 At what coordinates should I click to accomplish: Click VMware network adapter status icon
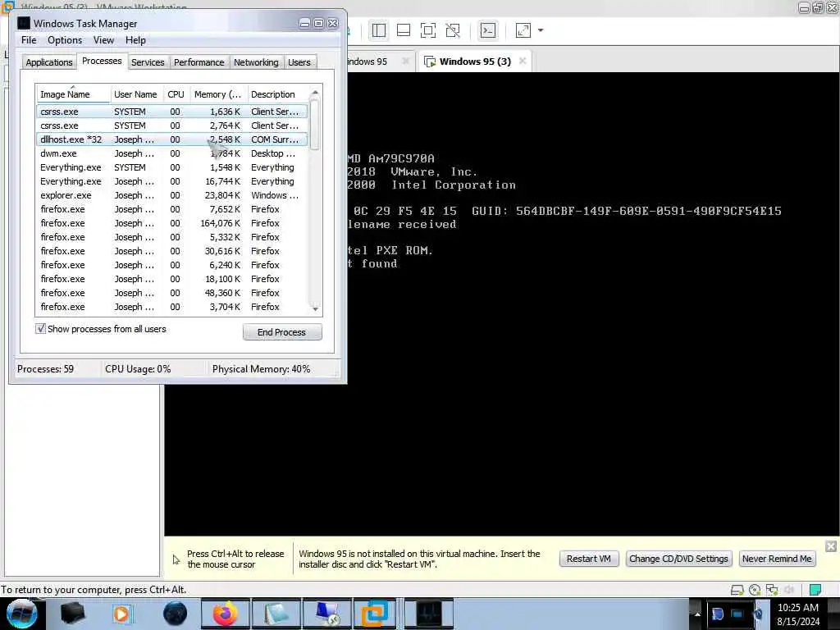(772, 590)
